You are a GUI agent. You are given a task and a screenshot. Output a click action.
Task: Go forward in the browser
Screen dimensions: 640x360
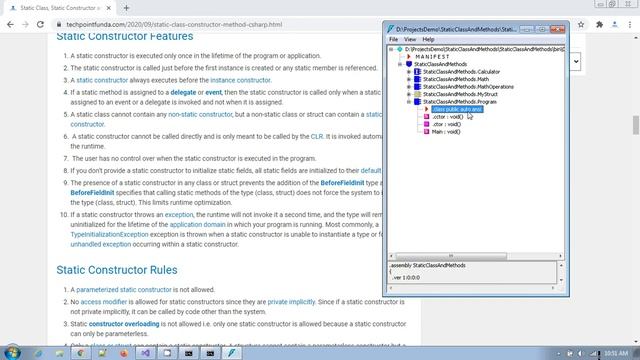(x=25, y=24)
